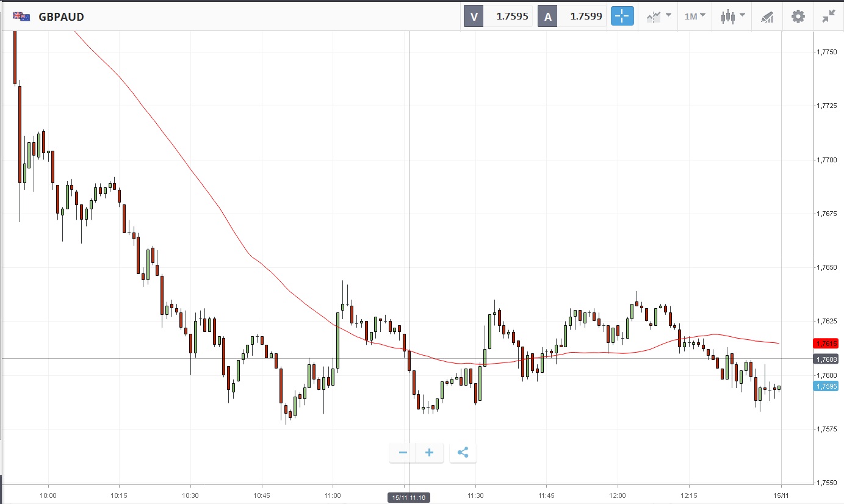Click the GBPAUD instrument name
This screenshot has height=504, width=844.
point(62,17)
